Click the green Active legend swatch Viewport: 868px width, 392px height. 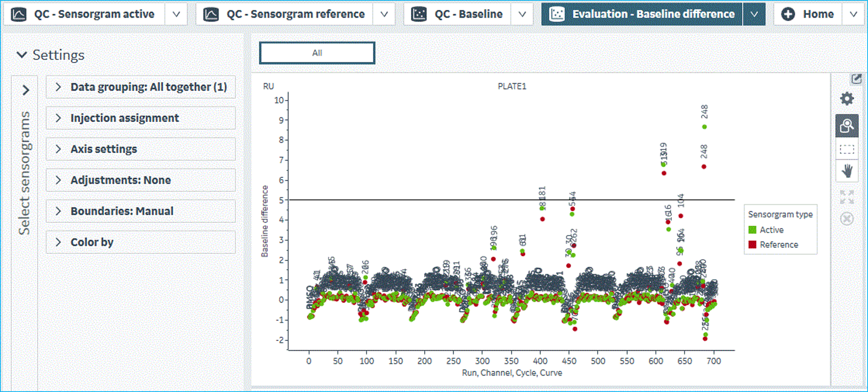click(x=753, y=230)
